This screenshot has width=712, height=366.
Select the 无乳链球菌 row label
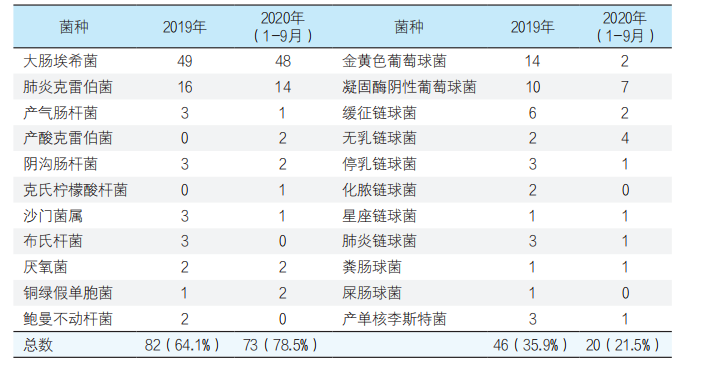point(379,138)
